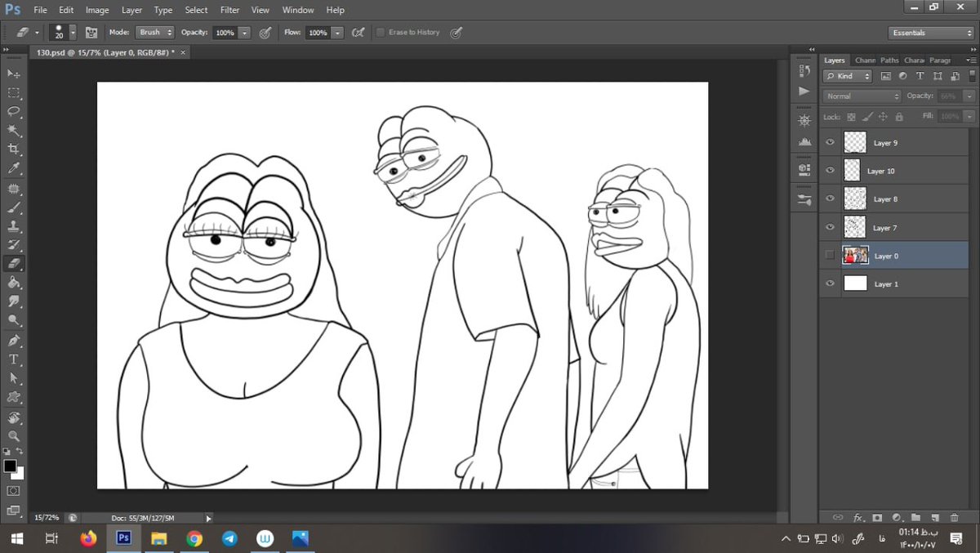Select the Lasso tool
The height and width of the screenshot is (553, 980).
[x=14, y=111]
